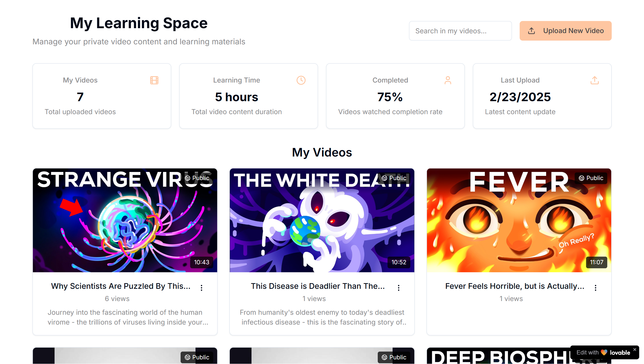Viewport: 644px width, 364px height.
Task: Open the Fever video thumbnail
Action: 519,220
